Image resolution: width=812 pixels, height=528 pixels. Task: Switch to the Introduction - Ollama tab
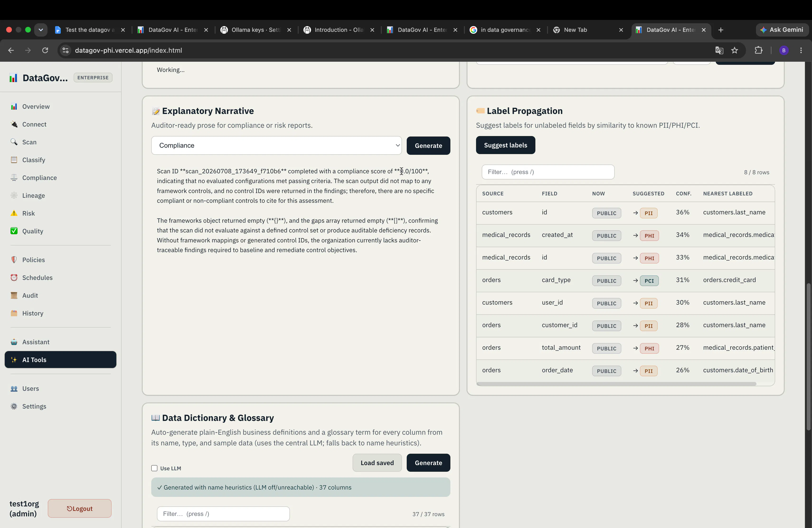[339, 30]
